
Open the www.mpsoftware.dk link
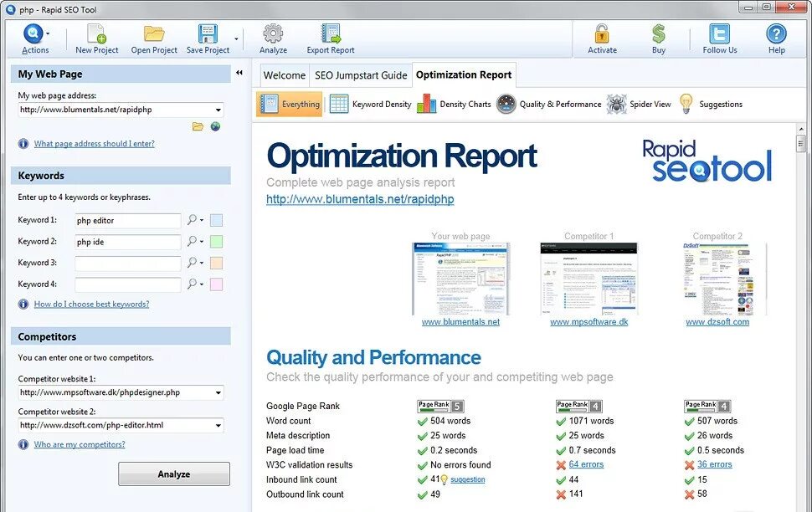coord(588,322)
